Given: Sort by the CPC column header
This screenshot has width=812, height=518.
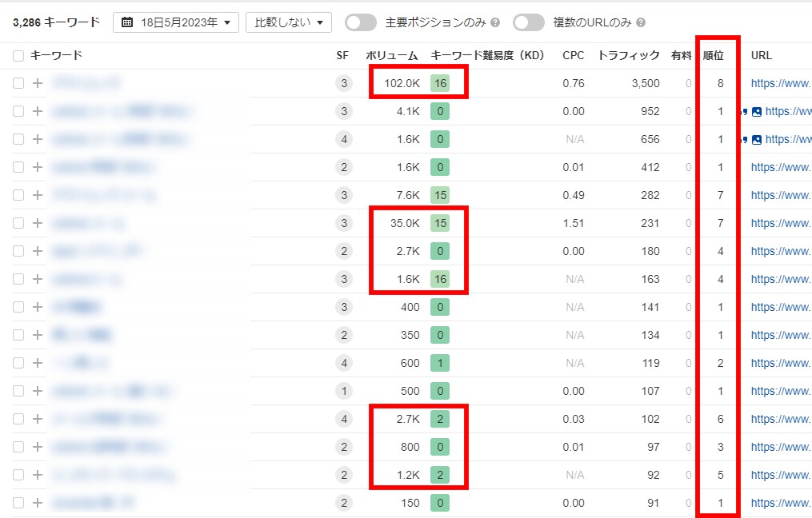Looking at the screenshot, I should [x=574, y=55].
